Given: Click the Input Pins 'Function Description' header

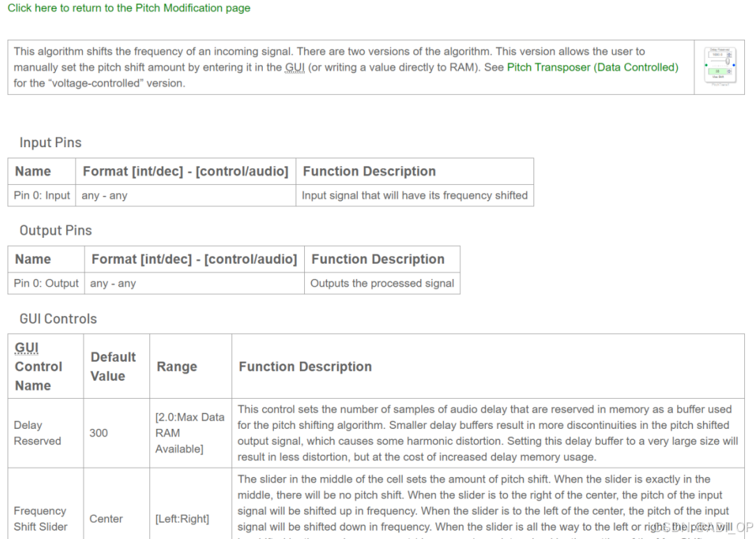Looking at the screenshot, I should [415, 172].
